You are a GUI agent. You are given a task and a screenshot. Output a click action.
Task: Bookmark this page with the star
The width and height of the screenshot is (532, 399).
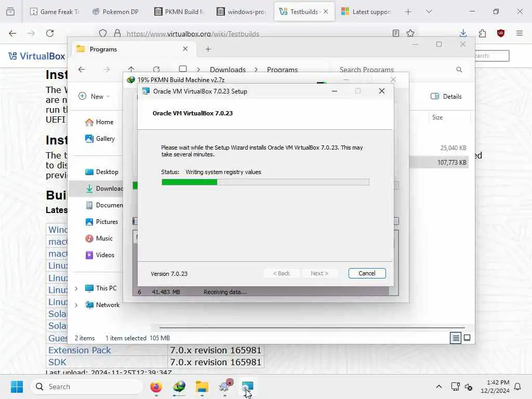click(x=410, y=33)
